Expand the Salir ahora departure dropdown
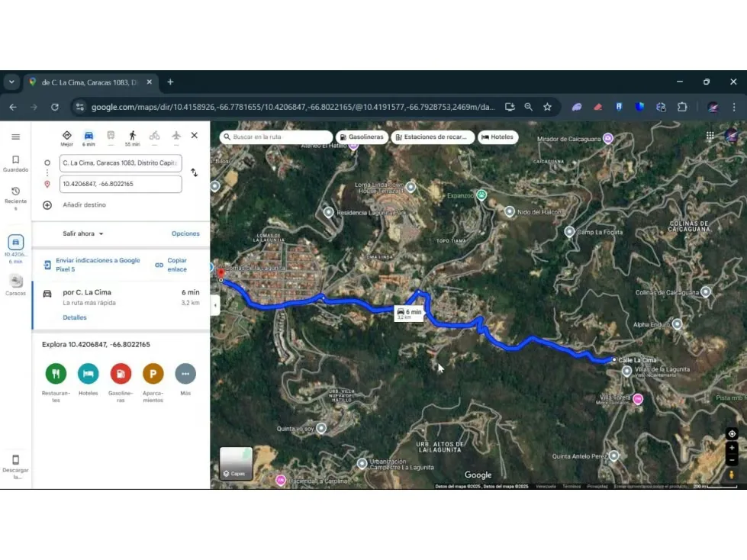 [x=83, y=233]
